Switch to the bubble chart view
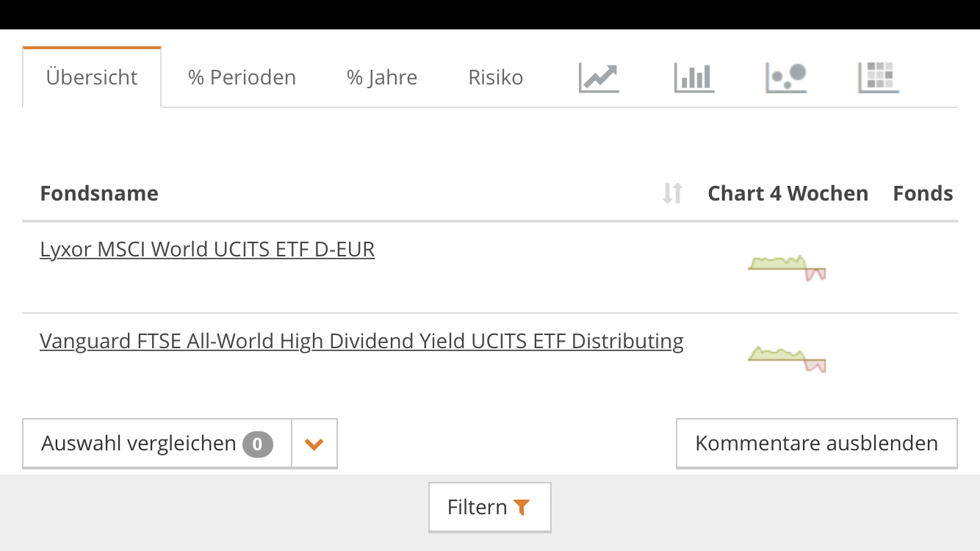Image resolution: width=980 pixels, height=551 pixels. 786,77
